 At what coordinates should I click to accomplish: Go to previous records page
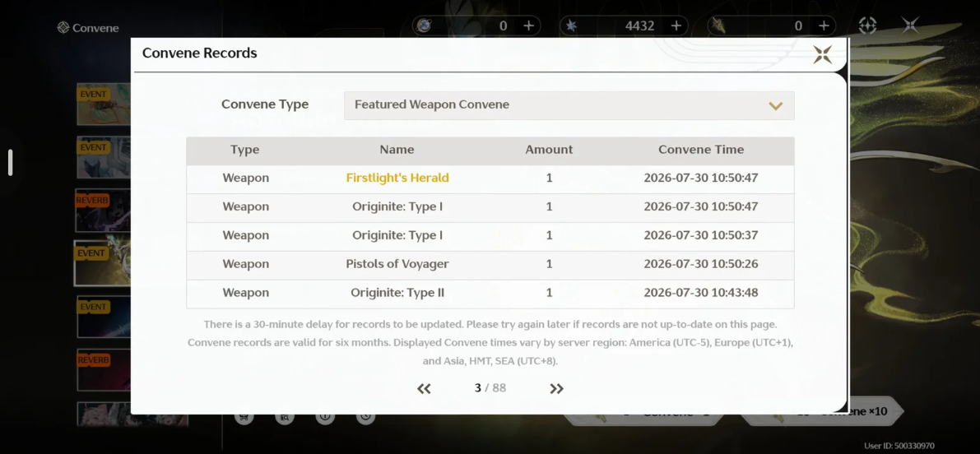click(424, 388)
